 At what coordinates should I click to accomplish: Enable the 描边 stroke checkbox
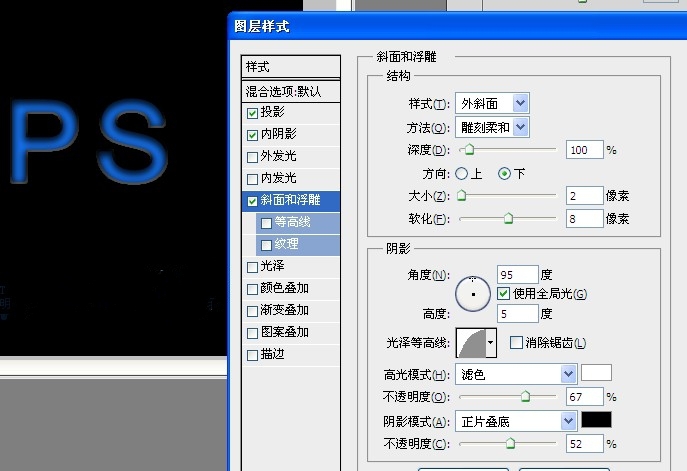coord(252,355)
